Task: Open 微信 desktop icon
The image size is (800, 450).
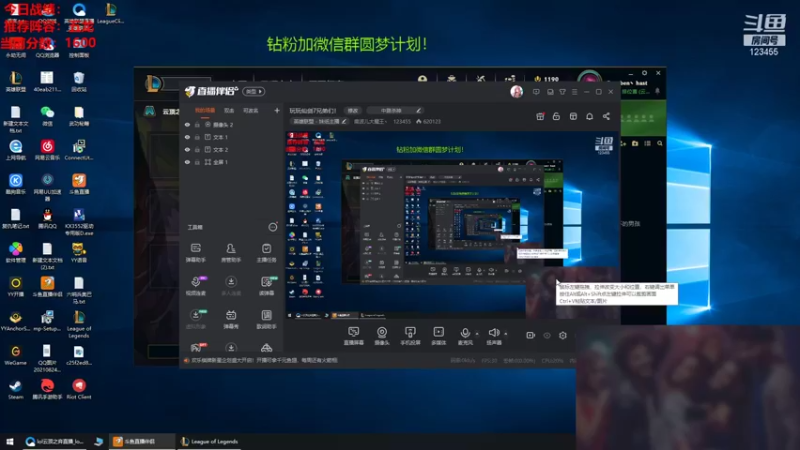Action: point(47,116)
